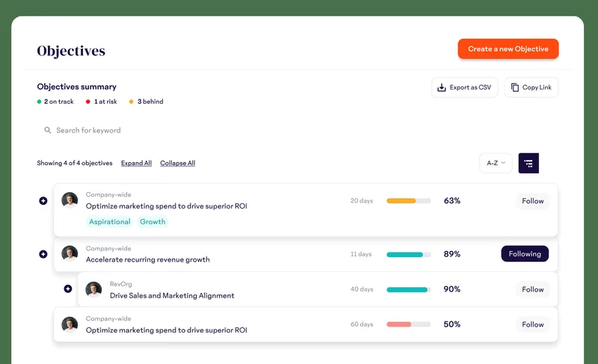Click the 50% red progress bar
The width and height of the screenshot is (598, 364).
tap(408, 324)
